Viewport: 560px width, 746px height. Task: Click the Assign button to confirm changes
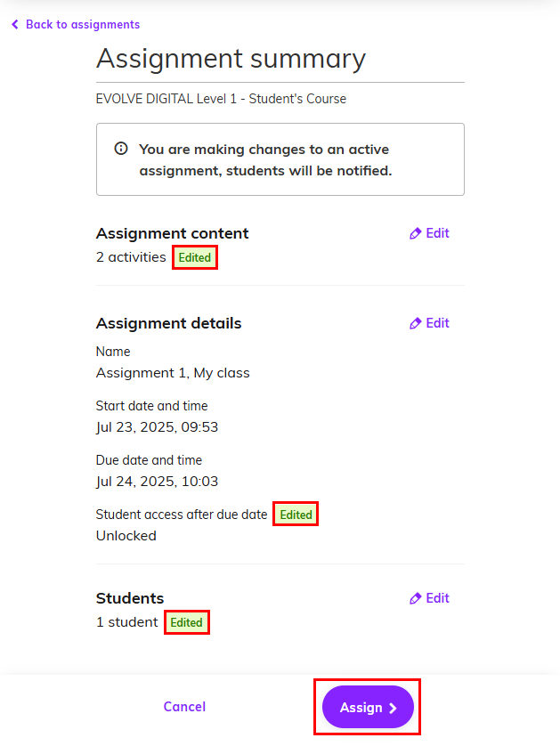coord(366,707)
